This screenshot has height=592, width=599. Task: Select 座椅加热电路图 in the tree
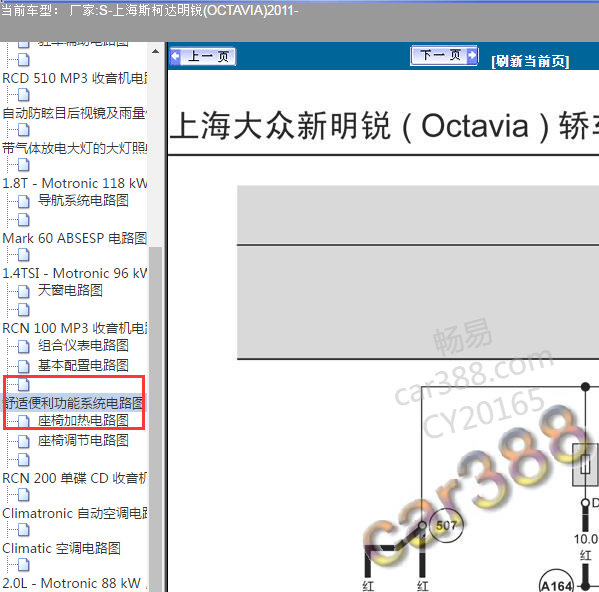(83, 420)
